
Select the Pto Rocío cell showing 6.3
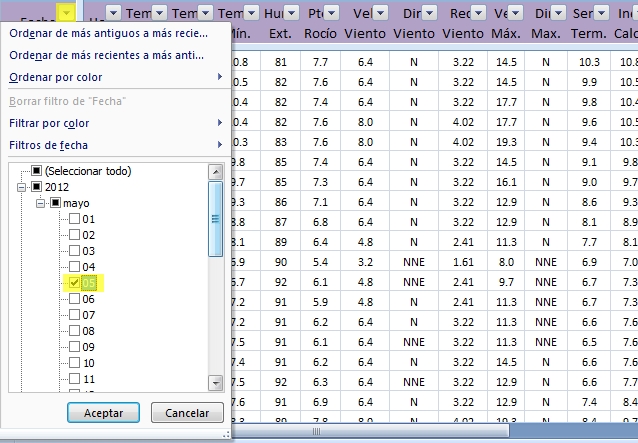click(321, 382)
